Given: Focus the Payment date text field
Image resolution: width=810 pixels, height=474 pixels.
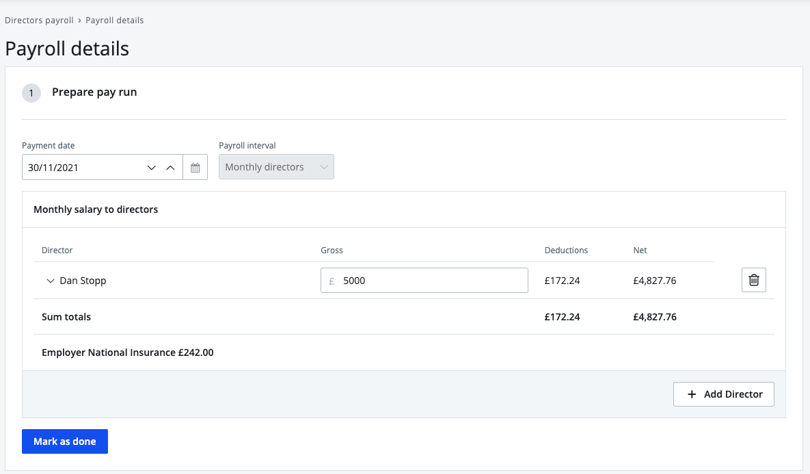Looking at the screenshot, I should 80,168.
